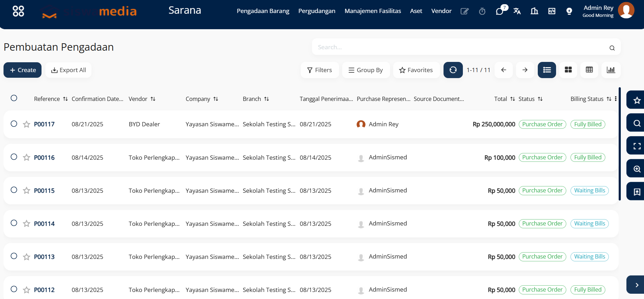Click the translate language icon
Screen dimensions: 644x299
517,11
